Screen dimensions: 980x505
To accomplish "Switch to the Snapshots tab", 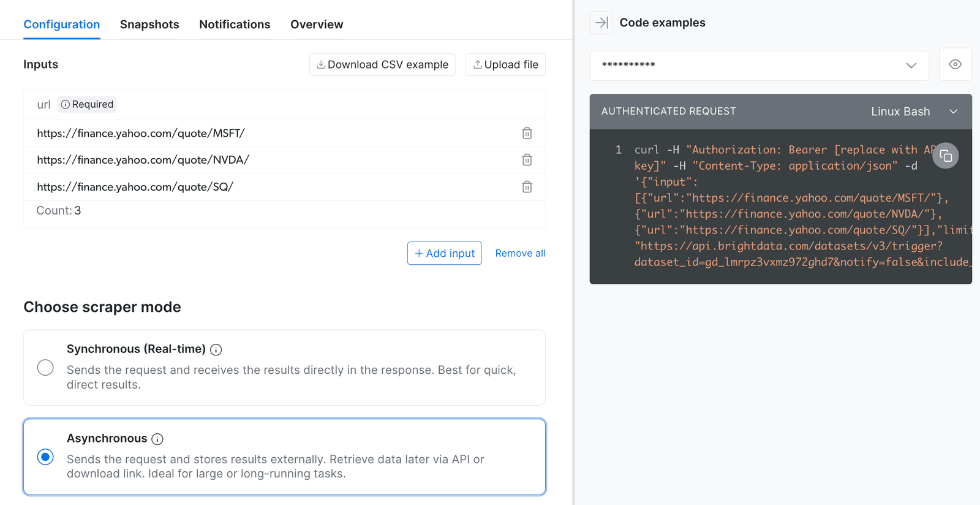I will (x=149, y=25).
